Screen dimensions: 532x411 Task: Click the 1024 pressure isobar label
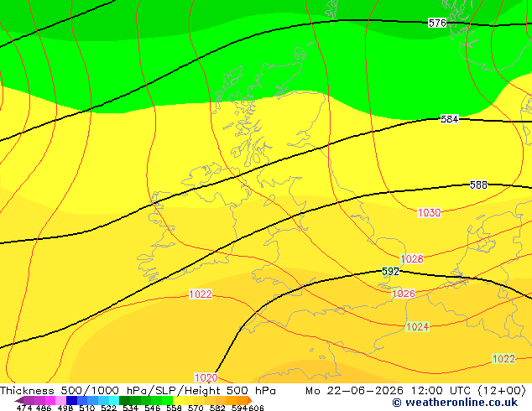tap(418, 326)
